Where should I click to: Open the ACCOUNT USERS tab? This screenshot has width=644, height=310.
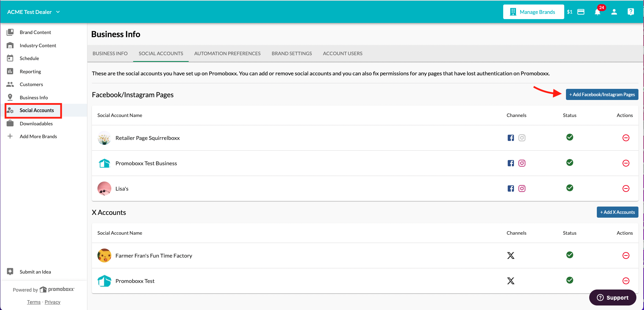tap(343, 53)
